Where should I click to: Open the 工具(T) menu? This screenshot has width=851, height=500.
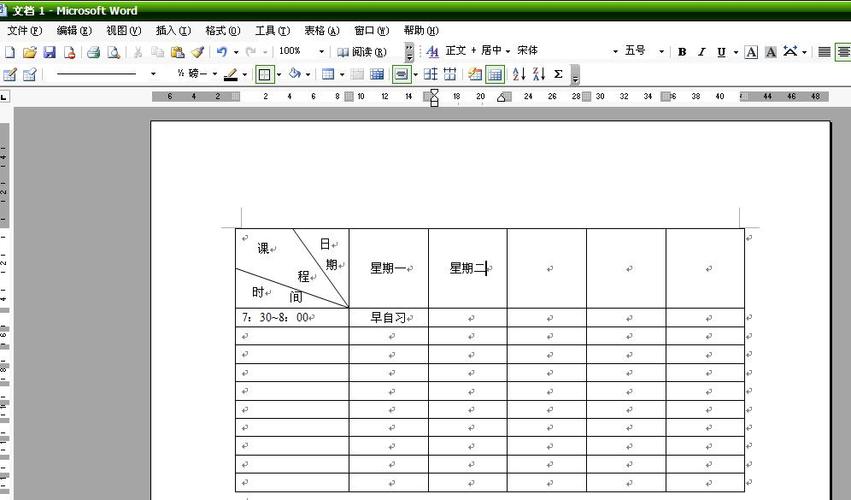tap(272, 30)
